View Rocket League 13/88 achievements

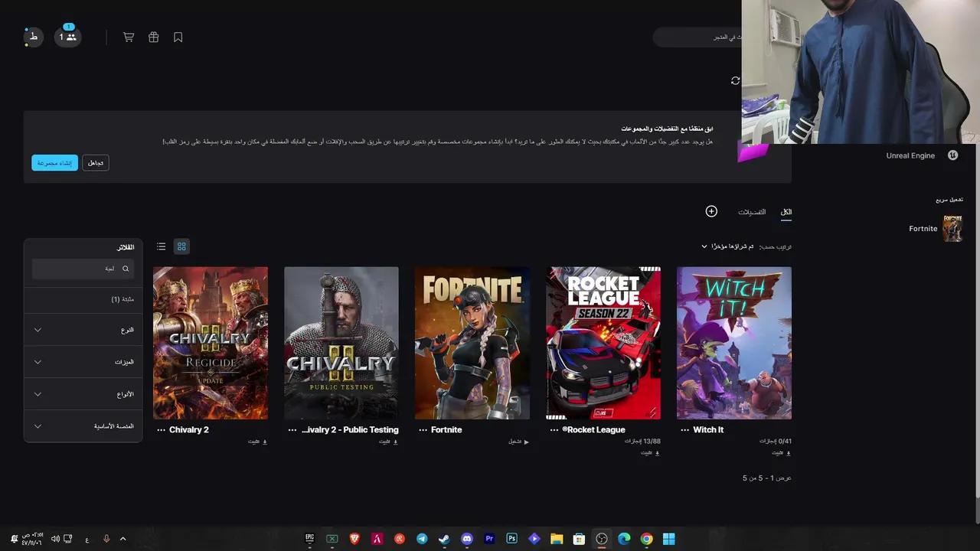(642, 442)
